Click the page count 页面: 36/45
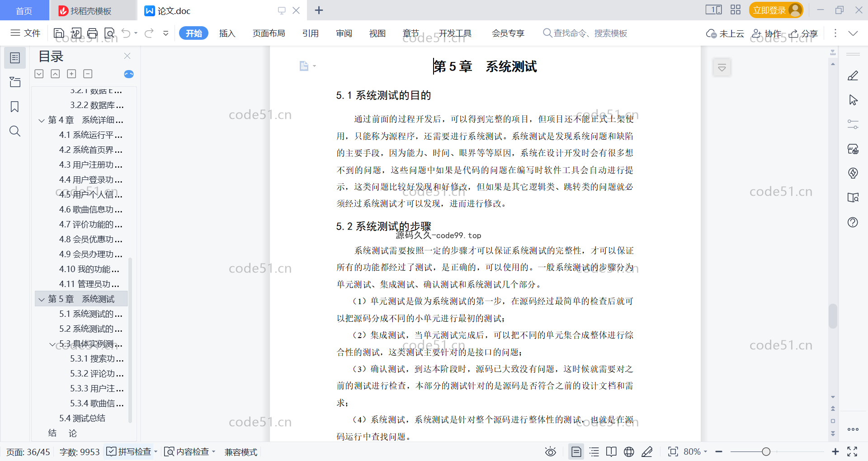Screen dimensions: 868x461 click(x=28, y=452)
